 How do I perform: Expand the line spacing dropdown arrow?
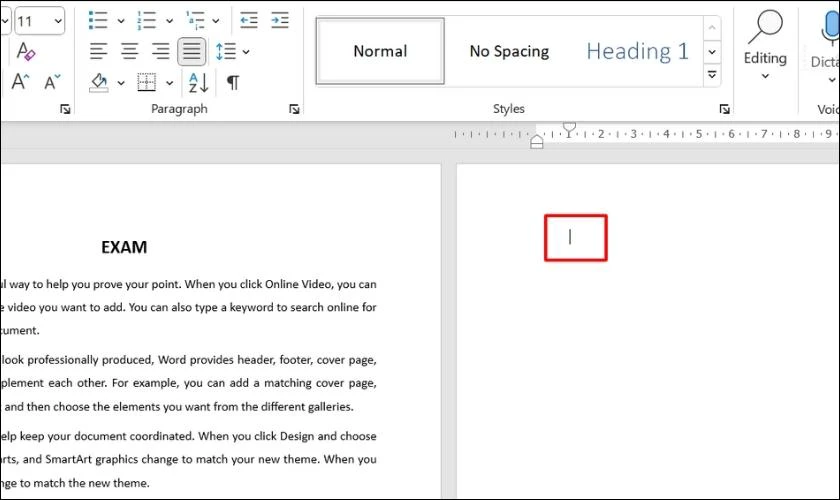point(246,52)
